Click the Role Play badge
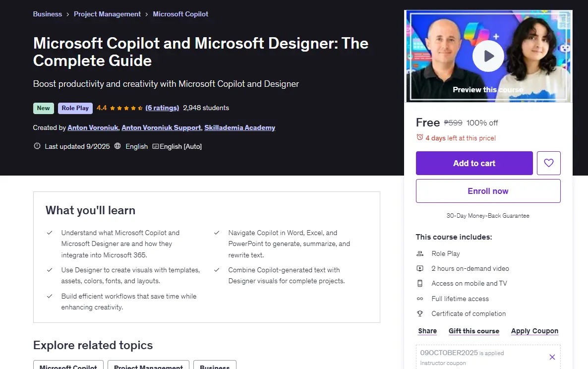The width and height of the screenshot is (588, 369). (75, 108)
